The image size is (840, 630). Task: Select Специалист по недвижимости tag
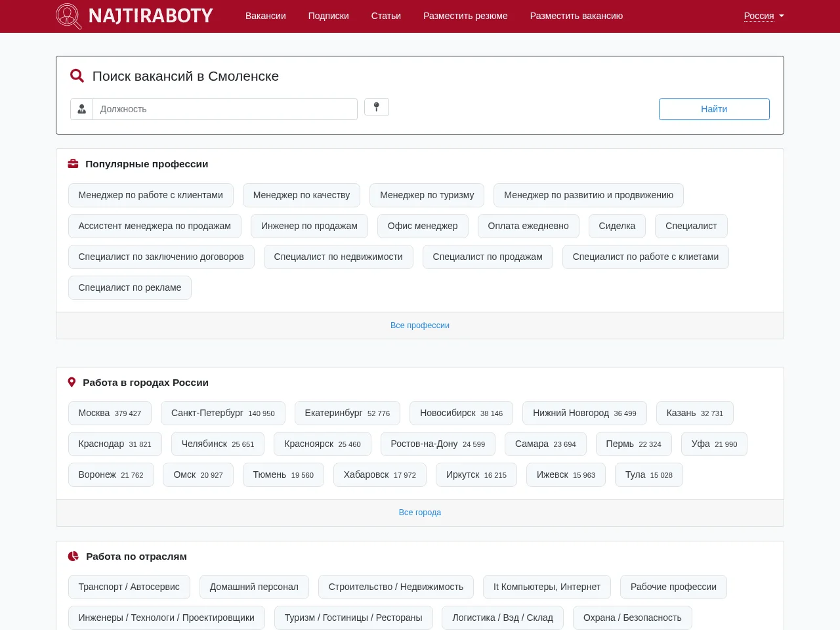coord(338,257)
